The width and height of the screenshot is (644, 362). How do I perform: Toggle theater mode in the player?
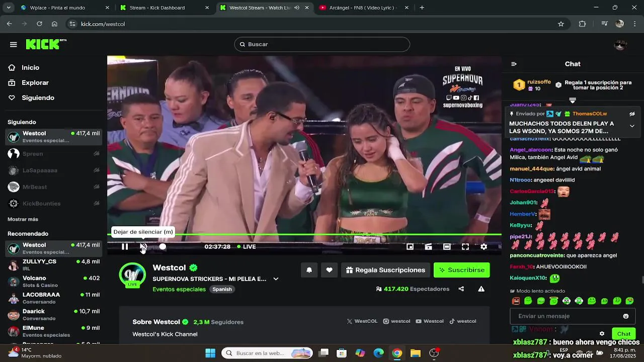click(447, 246)
